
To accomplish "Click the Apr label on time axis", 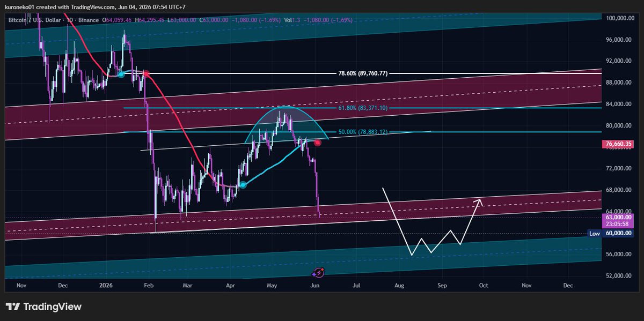I will tap(230, 286).
